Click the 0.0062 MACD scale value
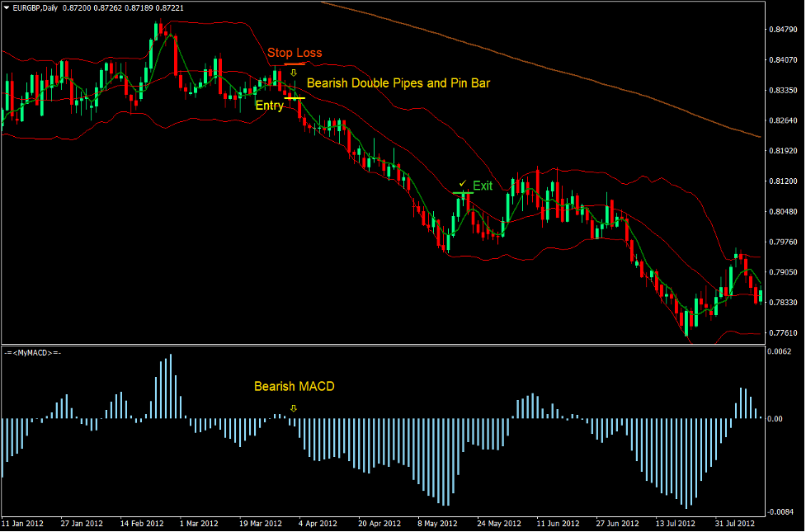806x532 pixels. click(779, 351)
